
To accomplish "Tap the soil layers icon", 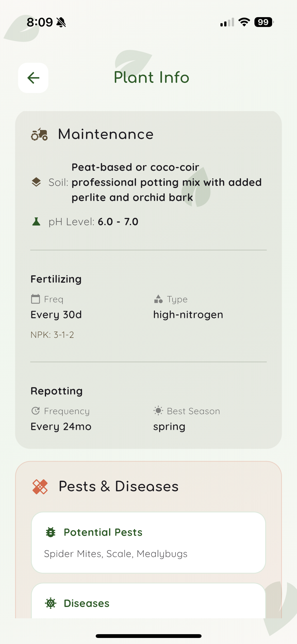I will coord(36,182).
